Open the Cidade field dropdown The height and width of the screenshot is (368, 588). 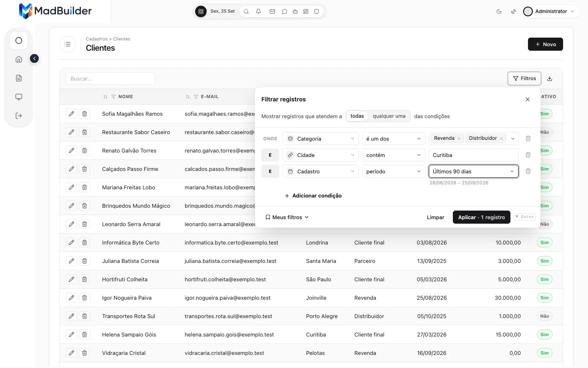321,155
